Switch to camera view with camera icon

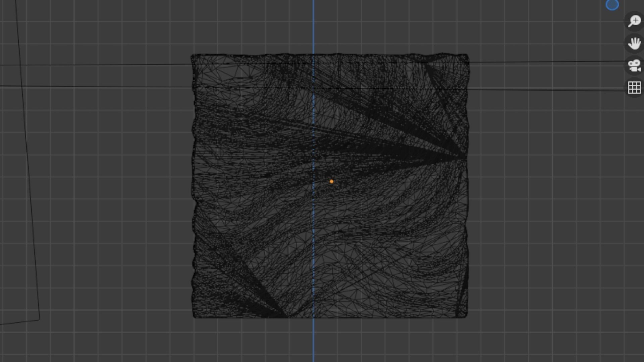[634, 66]
